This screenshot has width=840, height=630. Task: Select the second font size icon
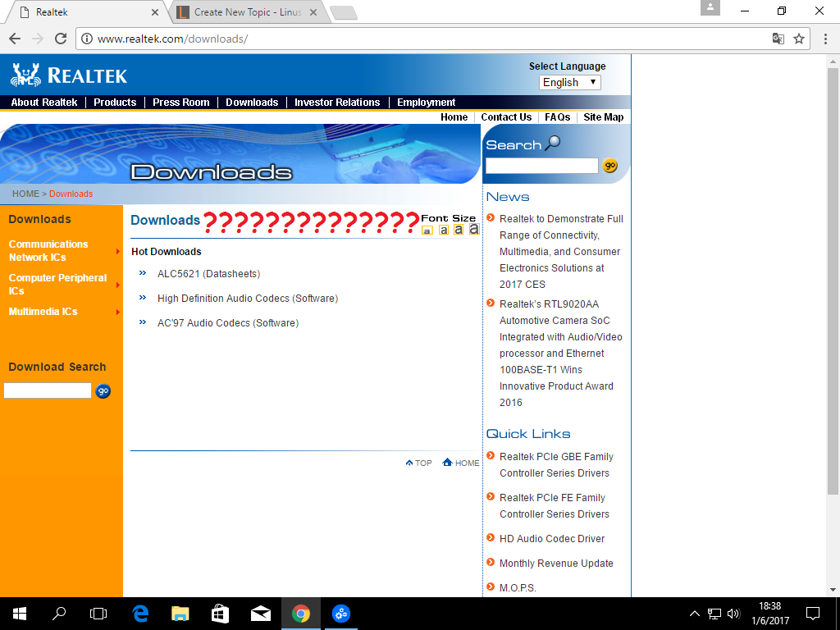click(444, 230)
